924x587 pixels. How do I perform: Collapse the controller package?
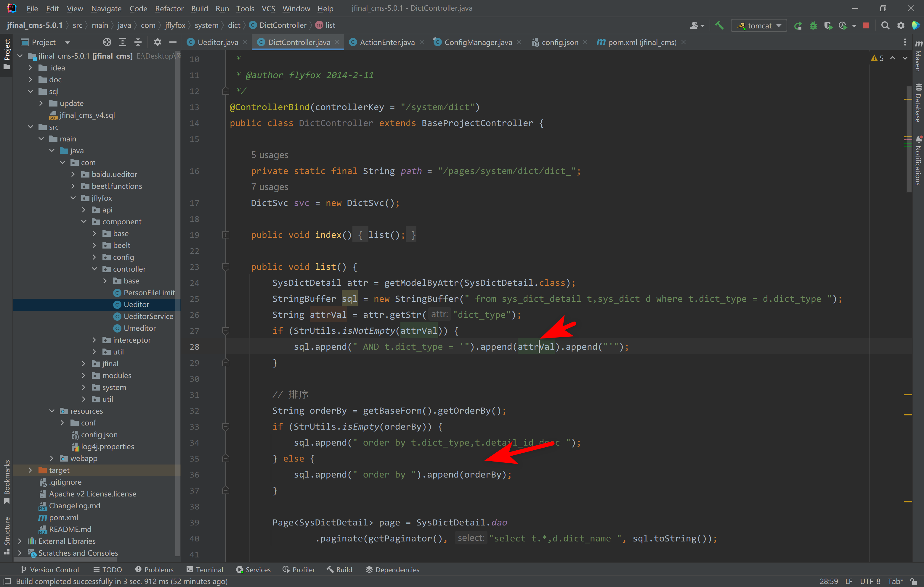point(94,269)
